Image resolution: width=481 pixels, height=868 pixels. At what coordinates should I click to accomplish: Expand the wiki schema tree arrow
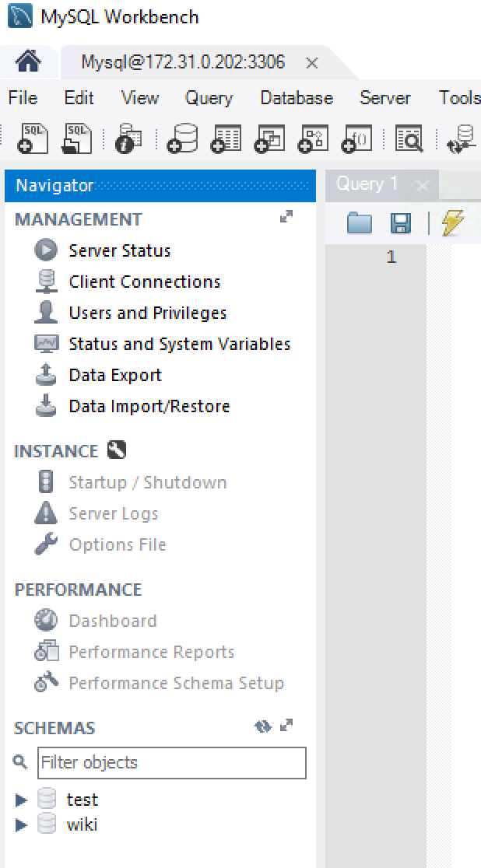[21, 824]
